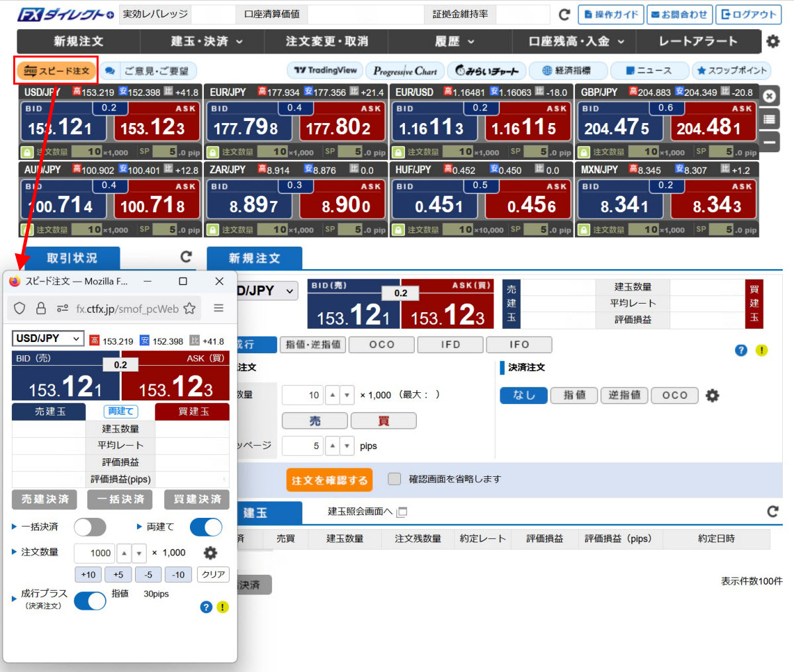Click the order quantity input field showing 1000
The image size is (794, 672).
point(94,553)
